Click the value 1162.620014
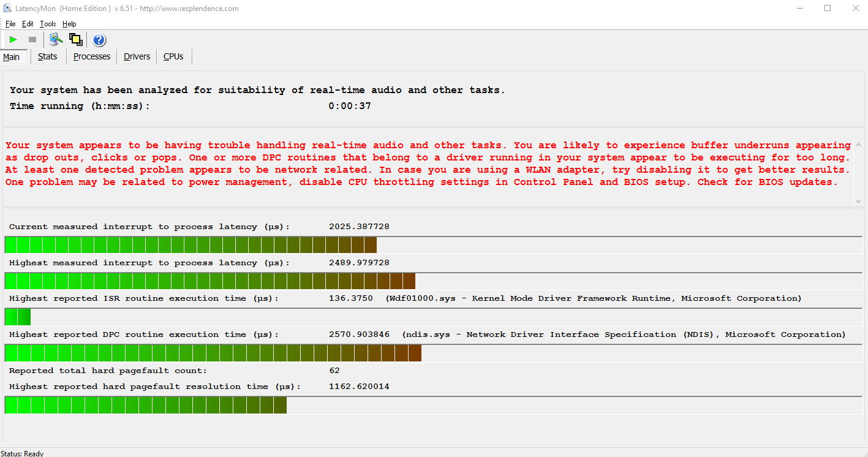 click(359, 387)
